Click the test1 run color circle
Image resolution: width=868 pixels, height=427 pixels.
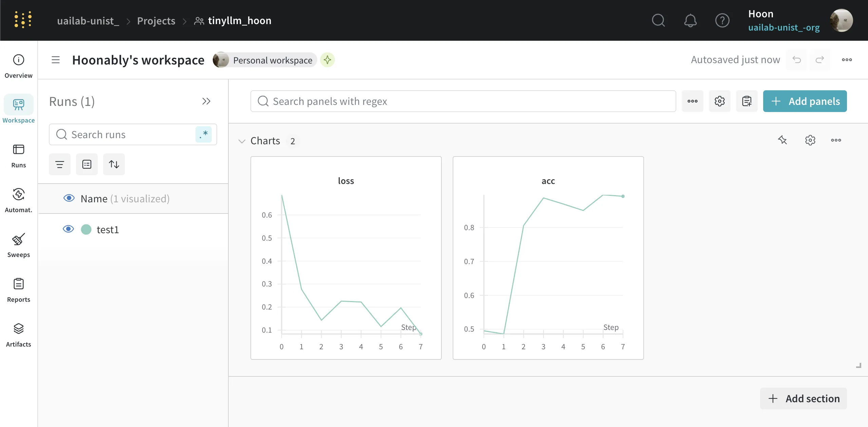86,229
